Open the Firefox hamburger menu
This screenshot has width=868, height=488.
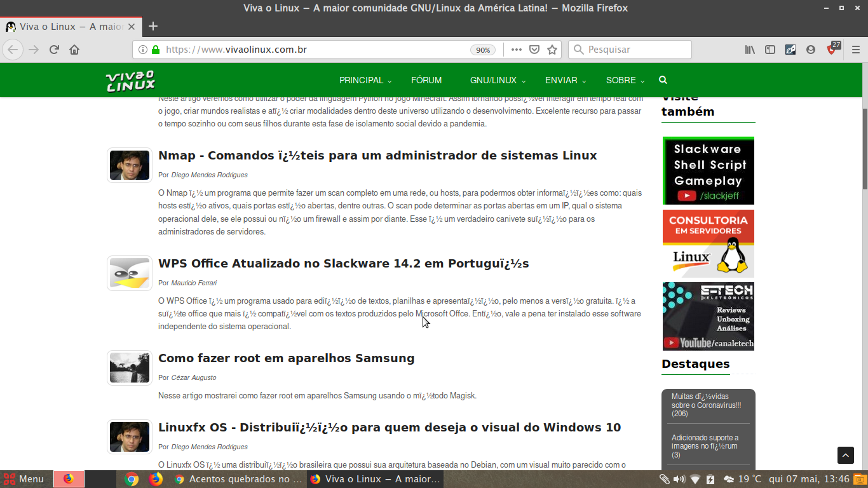(856, 50)
